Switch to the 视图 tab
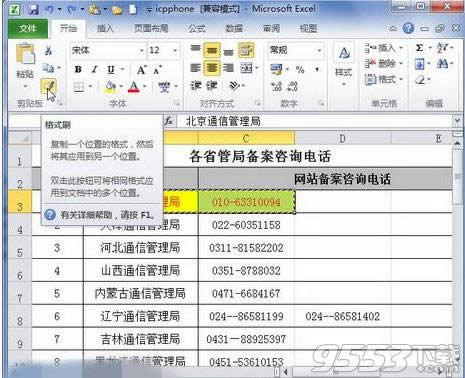Viewport: 465px width, 378px height. tap(308, 28)
